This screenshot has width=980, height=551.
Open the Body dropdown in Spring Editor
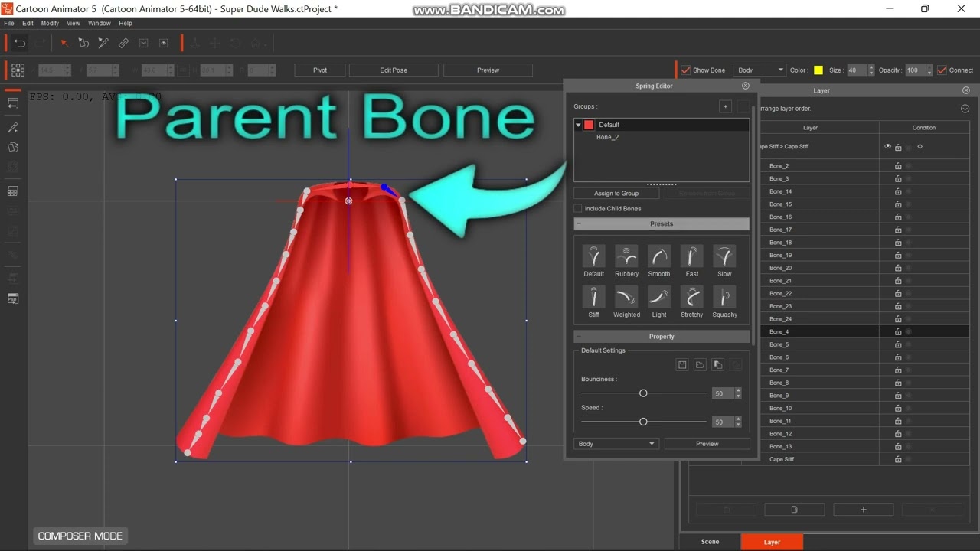(616, 444)
